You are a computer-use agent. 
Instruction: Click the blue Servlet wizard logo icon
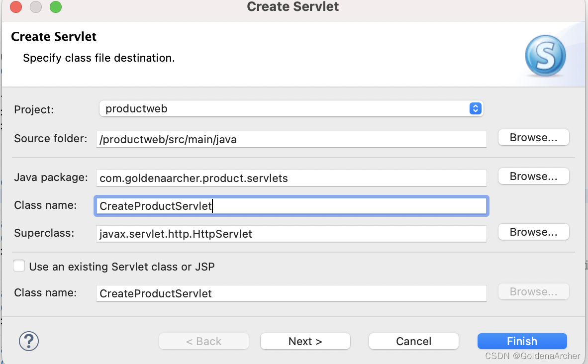click(545, 56)
